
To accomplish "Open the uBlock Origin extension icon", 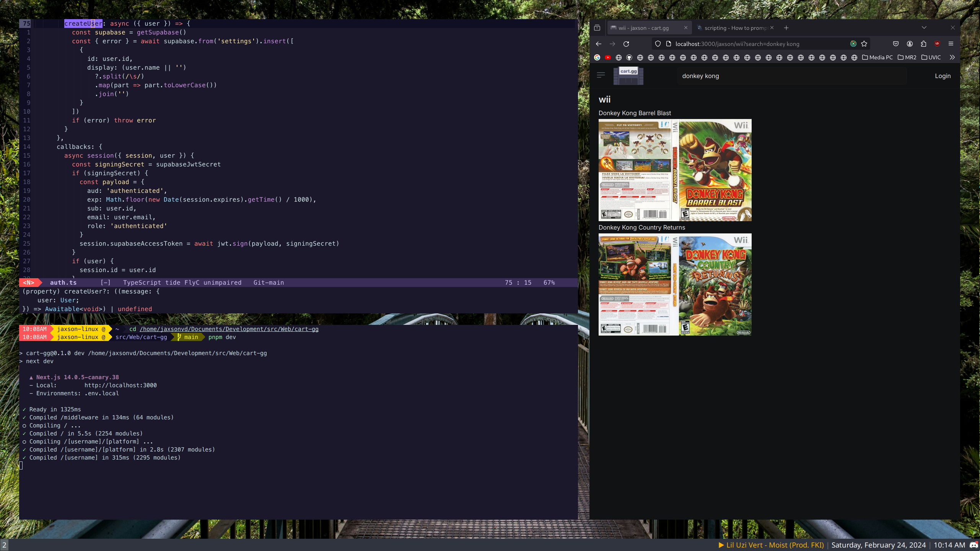I will coord(937,44).
